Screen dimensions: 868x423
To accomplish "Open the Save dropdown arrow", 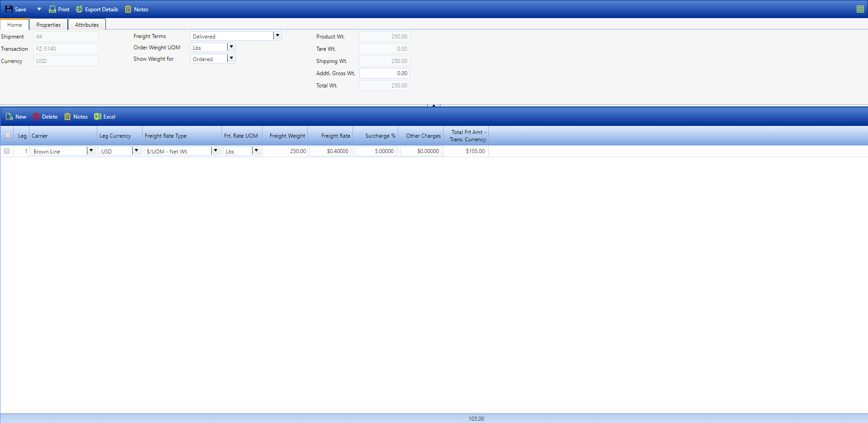I will 39,9.
